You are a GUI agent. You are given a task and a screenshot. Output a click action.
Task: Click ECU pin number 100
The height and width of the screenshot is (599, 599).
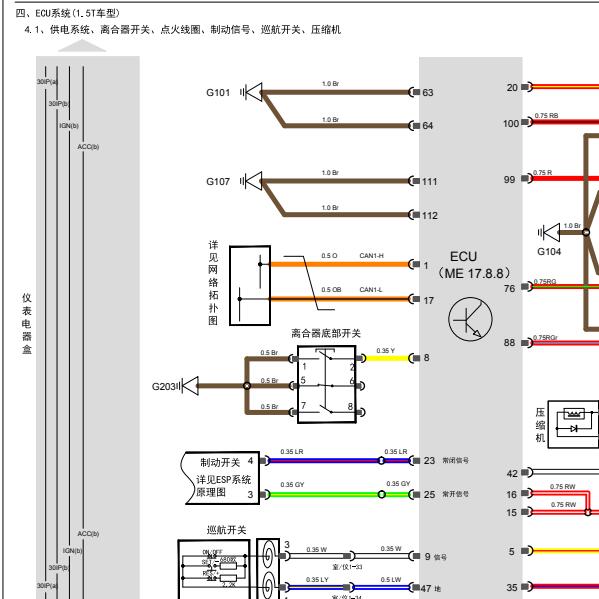(x=511, y=123)
